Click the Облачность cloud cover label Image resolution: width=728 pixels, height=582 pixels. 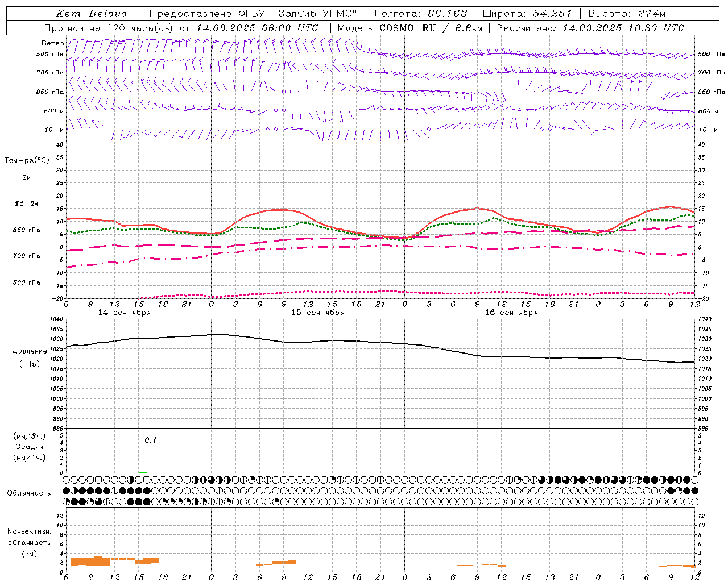(29, 493)
